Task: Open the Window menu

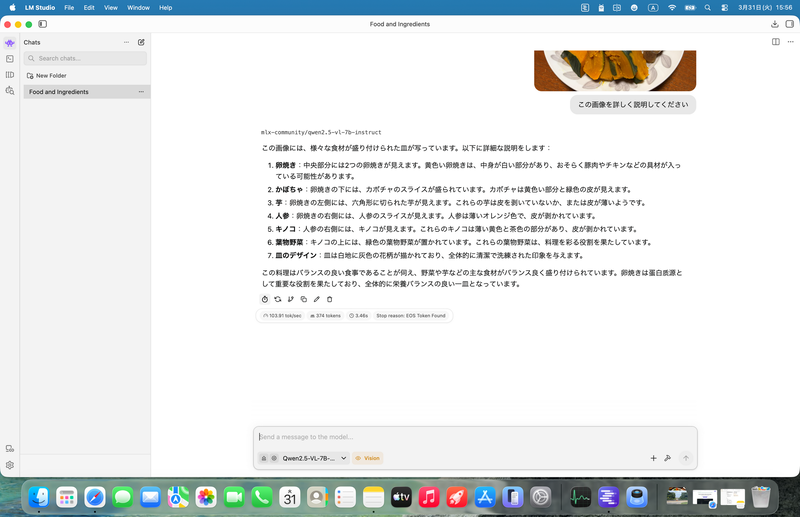Action: tap(138, 8)
